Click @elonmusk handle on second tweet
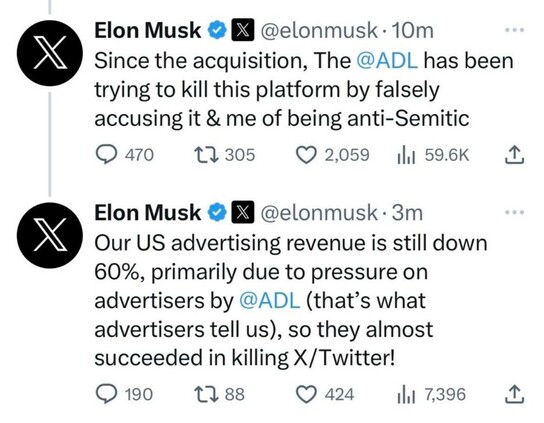544x423 pixels. click(318, 212)
